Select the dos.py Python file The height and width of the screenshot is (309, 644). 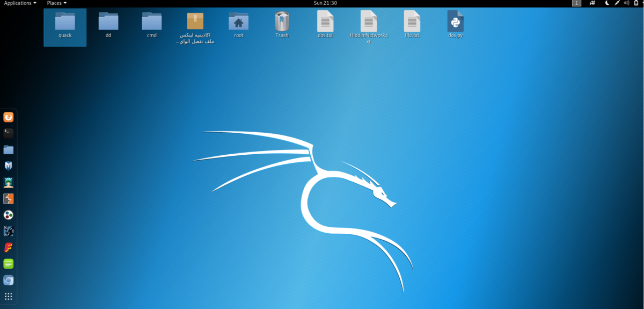pyautogui.click(x=455, y=24)
